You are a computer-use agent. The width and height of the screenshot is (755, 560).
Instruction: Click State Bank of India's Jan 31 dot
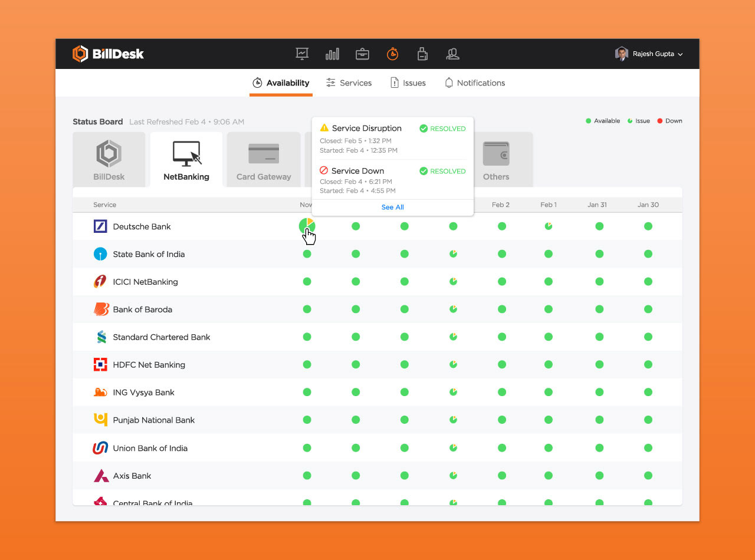point(599,254)
